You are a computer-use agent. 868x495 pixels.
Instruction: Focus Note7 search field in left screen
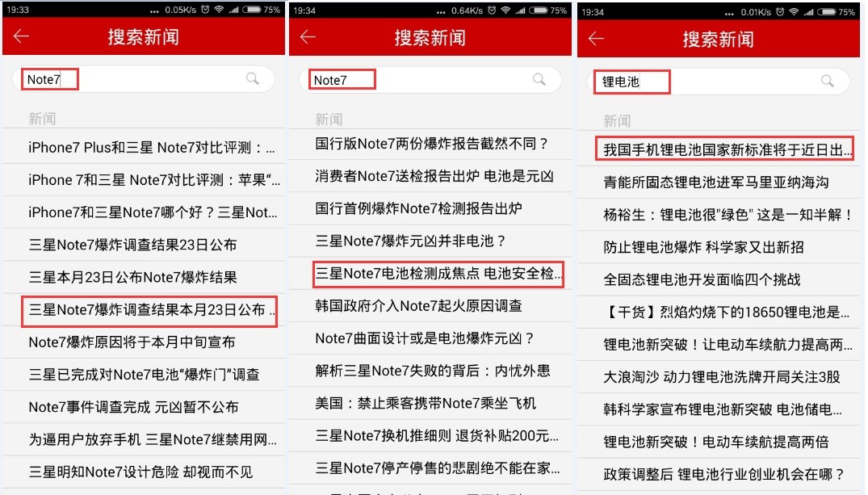coord(144,79)
